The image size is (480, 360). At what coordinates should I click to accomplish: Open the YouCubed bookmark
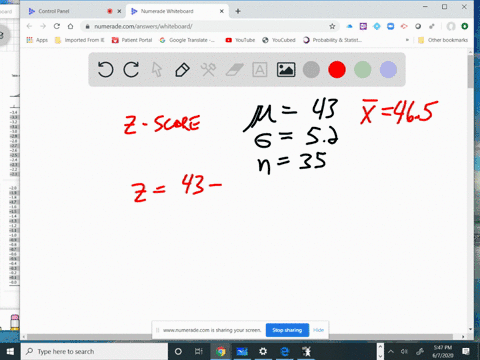(279, 40)
